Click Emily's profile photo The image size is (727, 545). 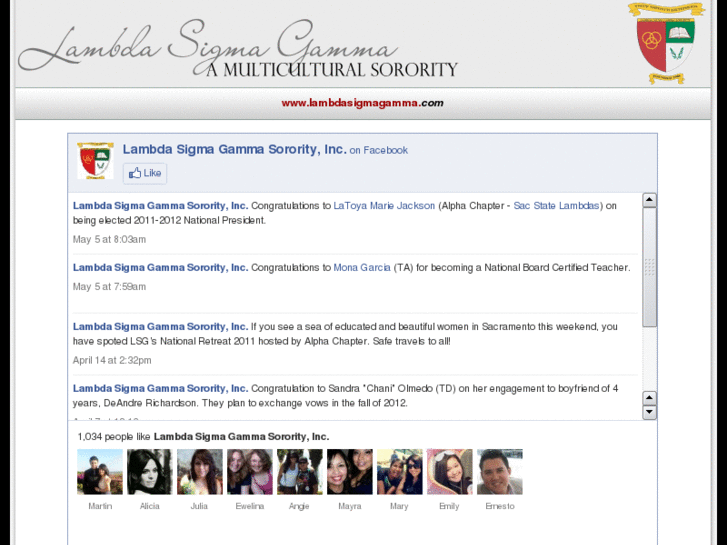click(450, 472)
